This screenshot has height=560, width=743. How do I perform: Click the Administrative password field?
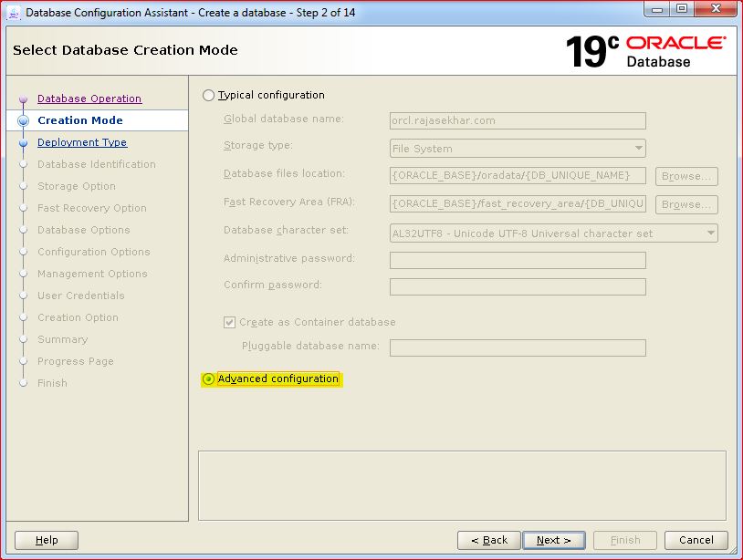click(x=518, y=260)
